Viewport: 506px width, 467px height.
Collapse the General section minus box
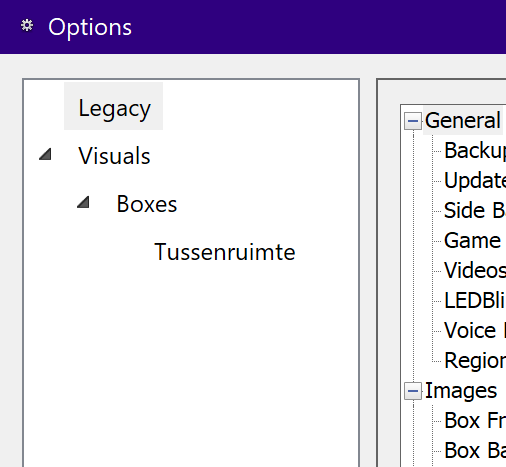413,121
